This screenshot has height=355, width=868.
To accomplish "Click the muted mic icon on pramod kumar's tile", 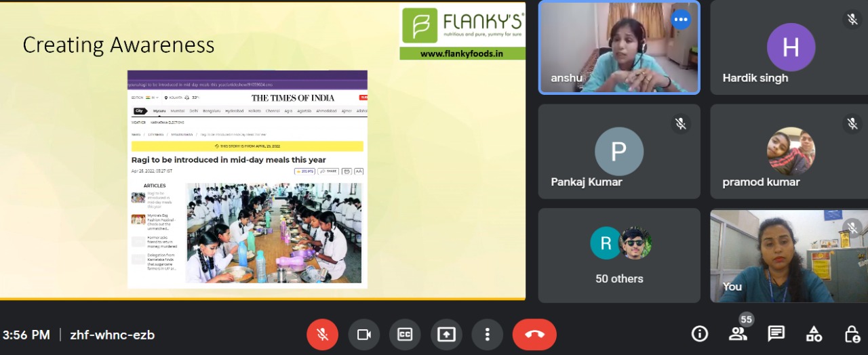I will pyautogui.click(x=852, y=123).
